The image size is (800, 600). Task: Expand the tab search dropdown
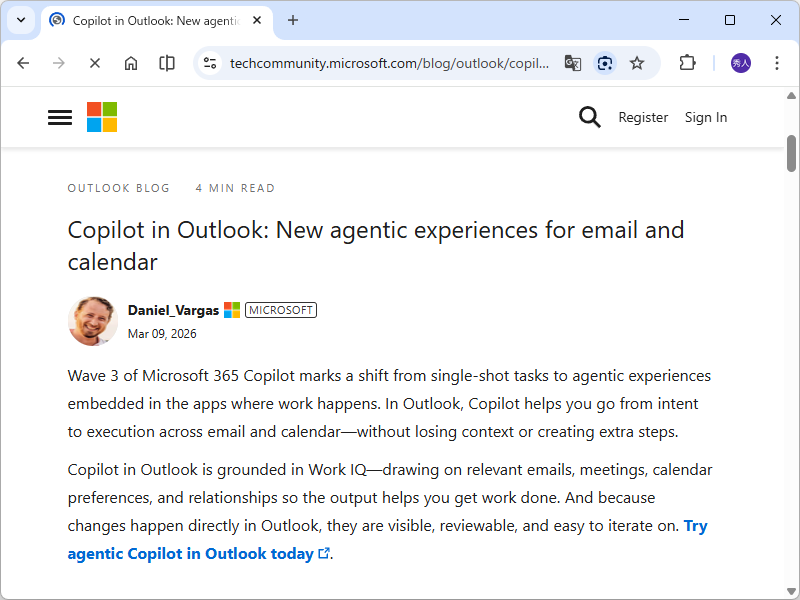point(21,20)
